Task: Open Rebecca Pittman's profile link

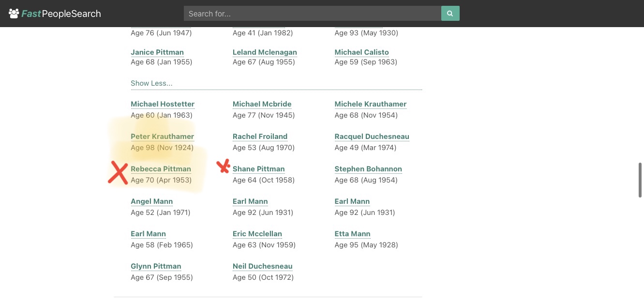Action: tap(161, 169)
